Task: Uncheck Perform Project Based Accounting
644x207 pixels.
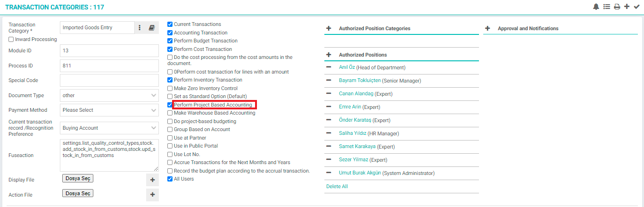Action: (x=170, y=105)
